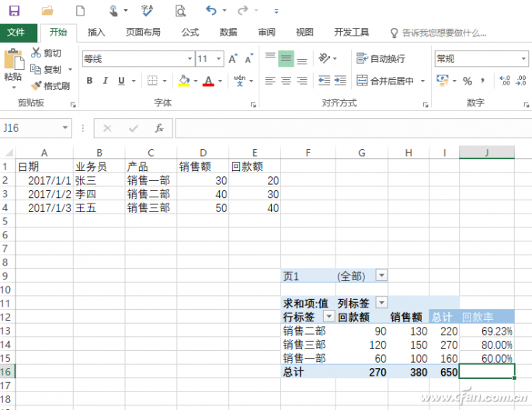Decrease font size with smaller A
This screenshot has width=532, height=410.
(x=249, y=59)
